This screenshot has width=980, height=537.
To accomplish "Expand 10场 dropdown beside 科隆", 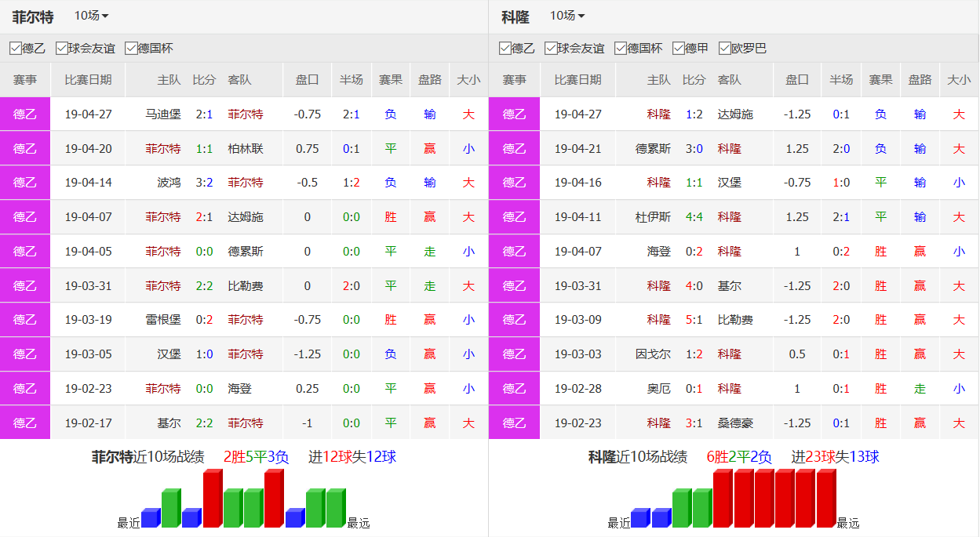I will point(567,16).
